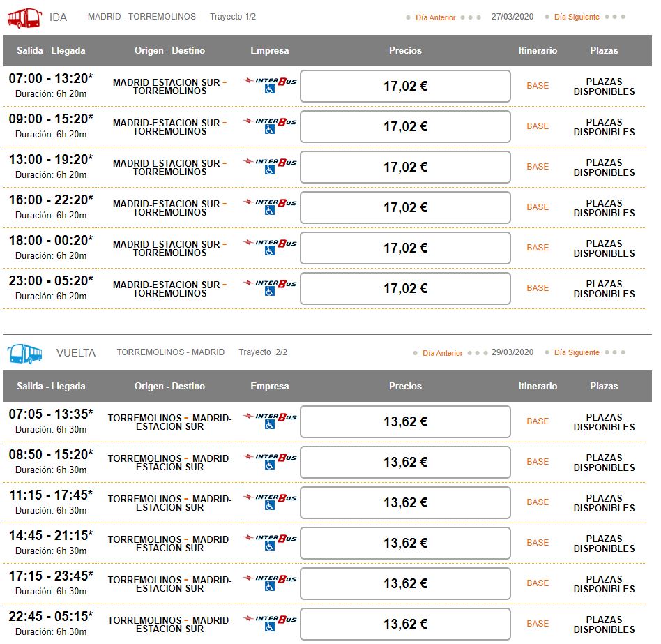Image resolution: width=661 pixels, height=644 pixels.
Task: Go to Día Siguiente for the return trip
Action: 577,352
